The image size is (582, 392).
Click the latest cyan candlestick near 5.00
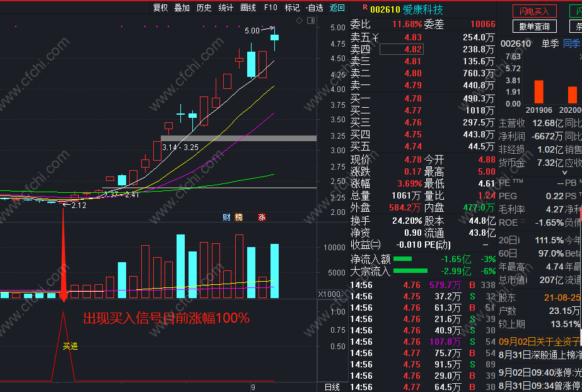tap(275, 37)
